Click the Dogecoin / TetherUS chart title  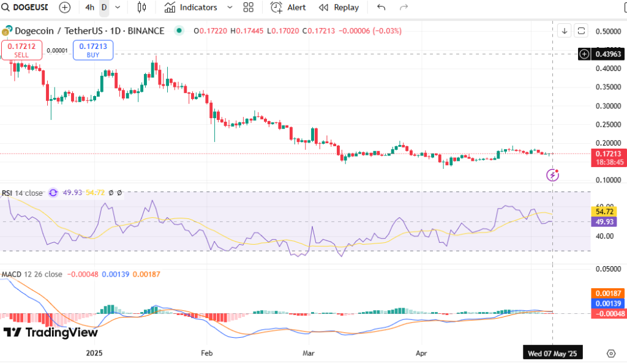(x=89, y=31)
